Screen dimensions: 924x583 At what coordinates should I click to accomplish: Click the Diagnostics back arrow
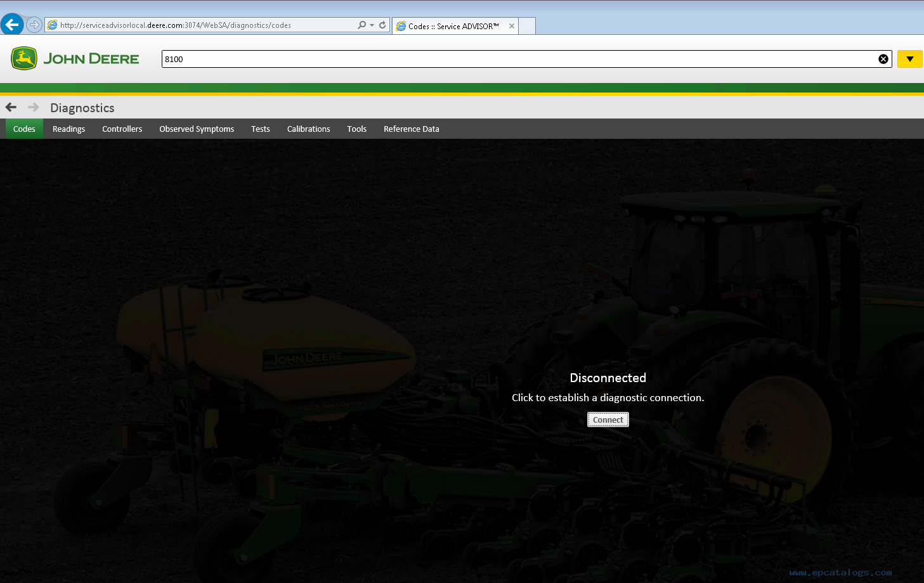click(11, 107)
